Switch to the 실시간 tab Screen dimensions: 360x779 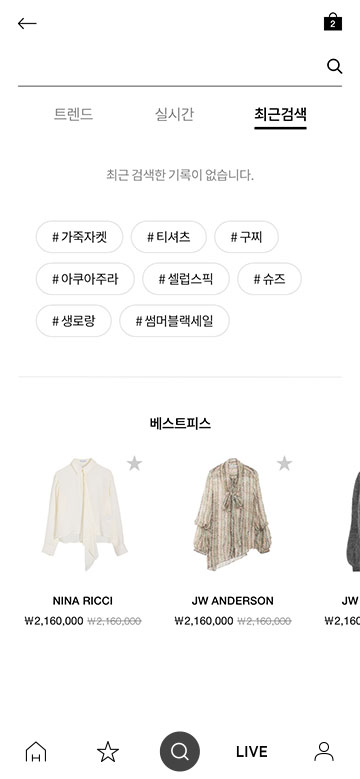tap(174, 114)
